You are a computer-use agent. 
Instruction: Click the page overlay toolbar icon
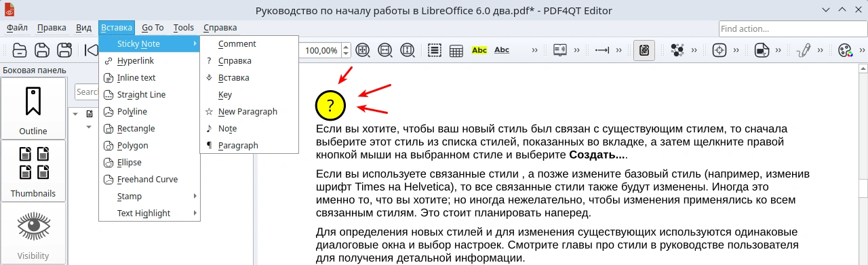pos(762,50)
